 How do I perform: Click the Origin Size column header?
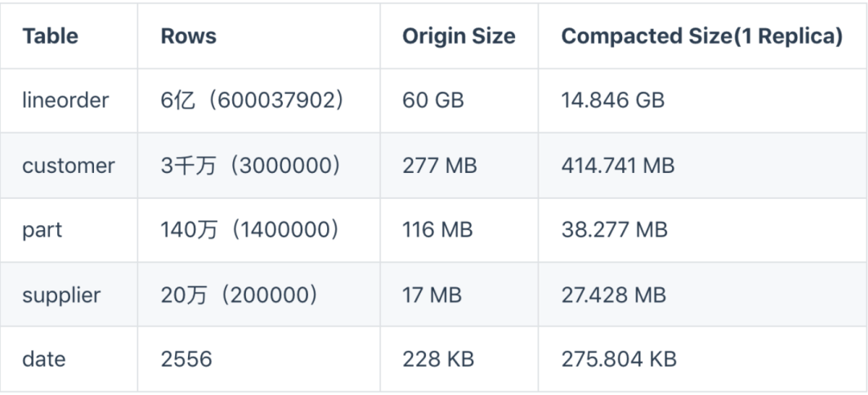click(459, 36)
